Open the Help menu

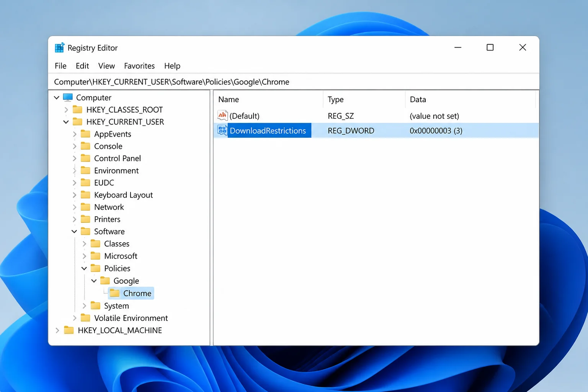172,66
